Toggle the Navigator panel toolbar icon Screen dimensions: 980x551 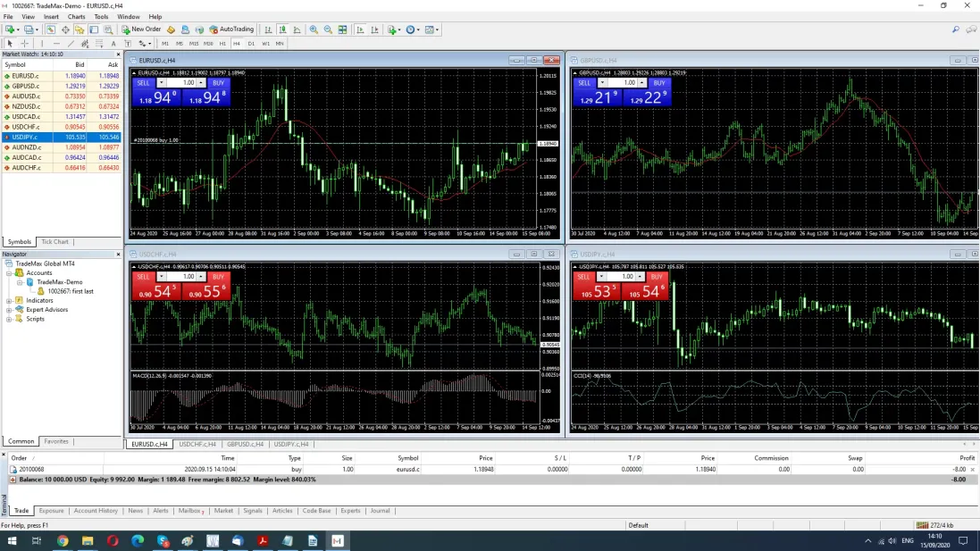(x=80, y=29)
